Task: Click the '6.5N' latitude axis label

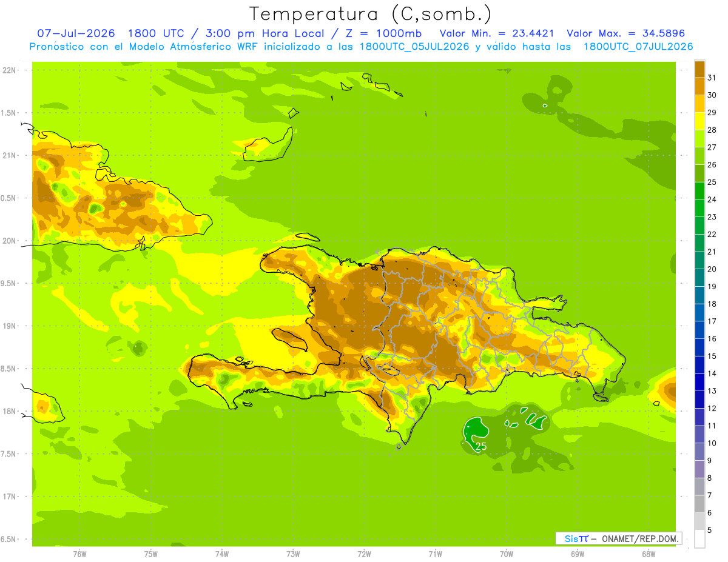Action: (x=8, y=539)
